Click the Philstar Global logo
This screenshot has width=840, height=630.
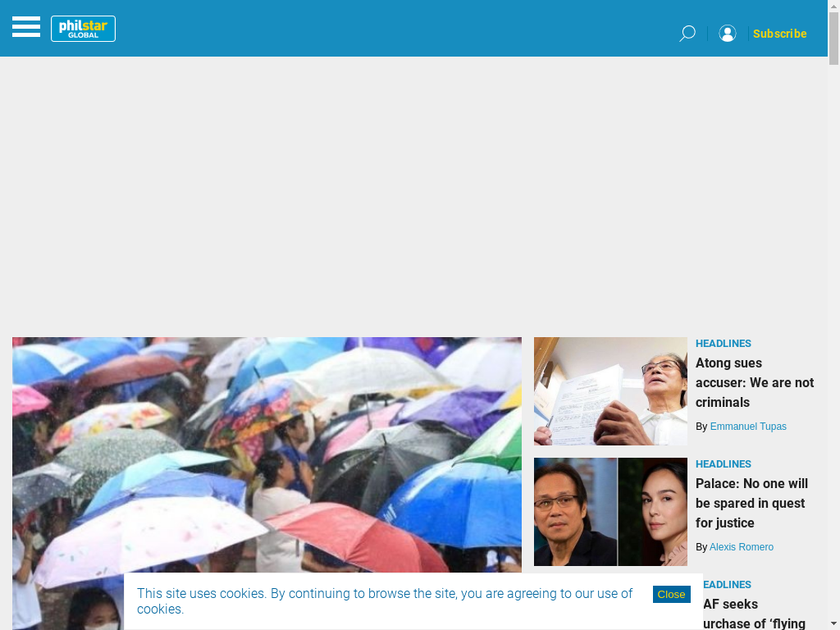[x=83, y=29]
